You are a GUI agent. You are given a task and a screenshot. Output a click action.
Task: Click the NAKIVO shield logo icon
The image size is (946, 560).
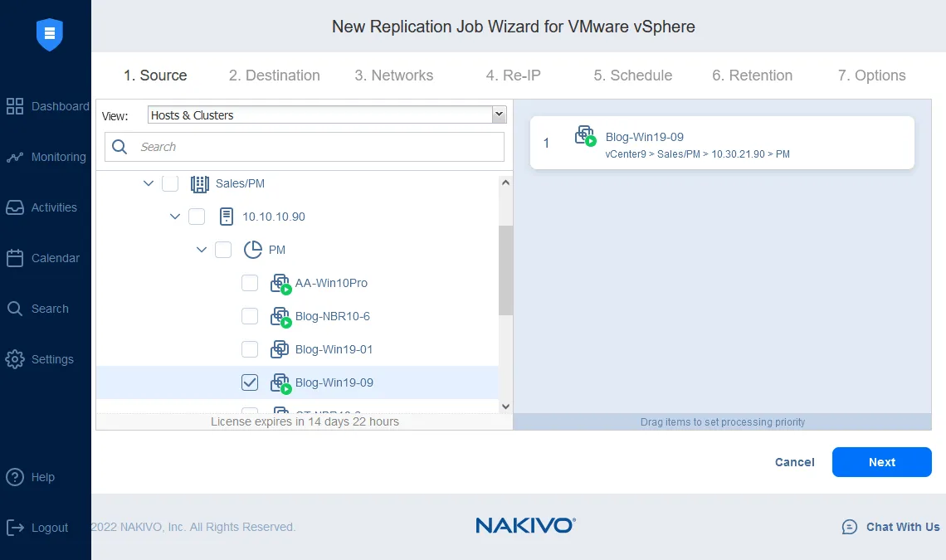point(50,35)
